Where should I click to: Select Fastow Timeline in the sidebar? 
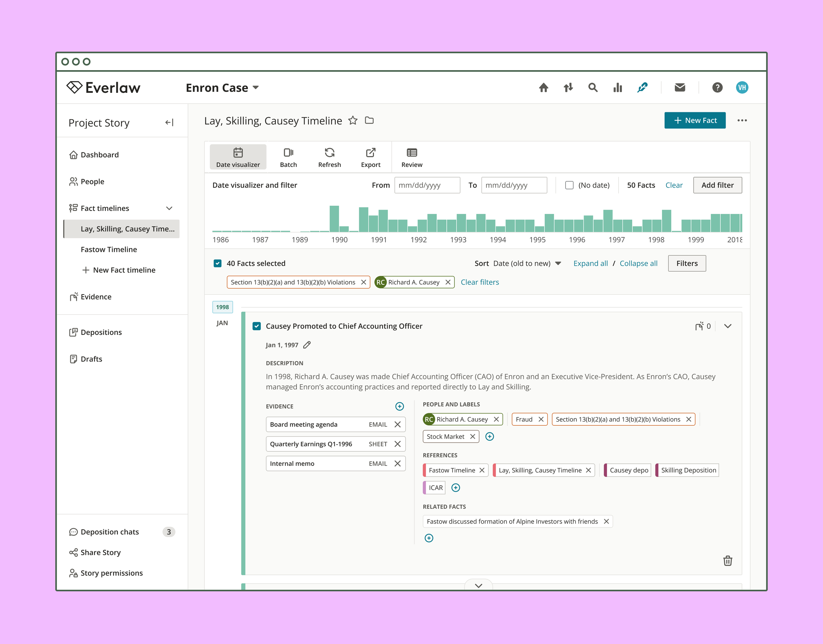109,249
